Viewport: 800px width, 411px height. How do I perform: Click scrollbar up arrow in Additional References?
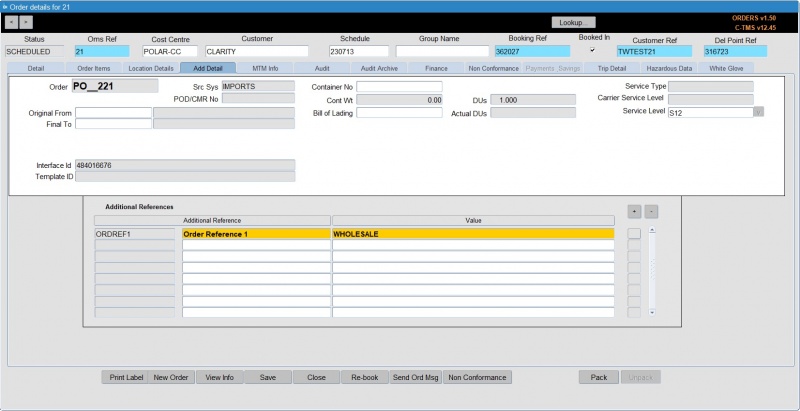[652, 230]
